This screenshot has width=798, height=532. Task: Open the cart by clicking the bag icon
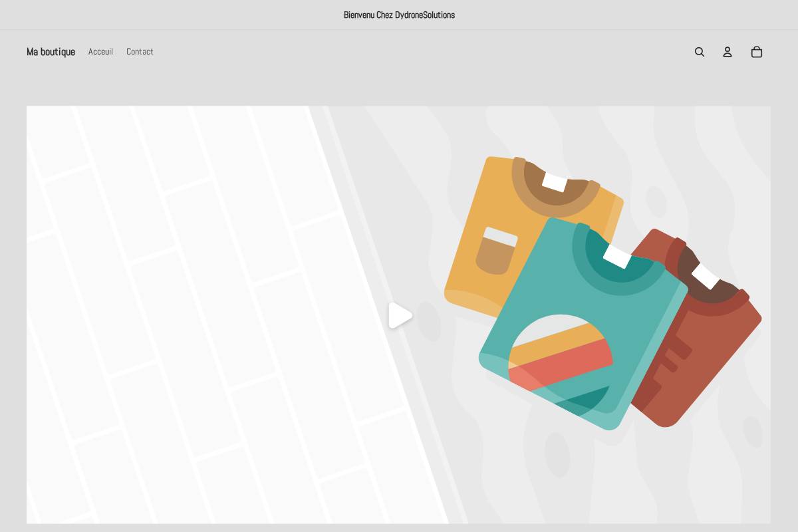[x=757, y=52]
